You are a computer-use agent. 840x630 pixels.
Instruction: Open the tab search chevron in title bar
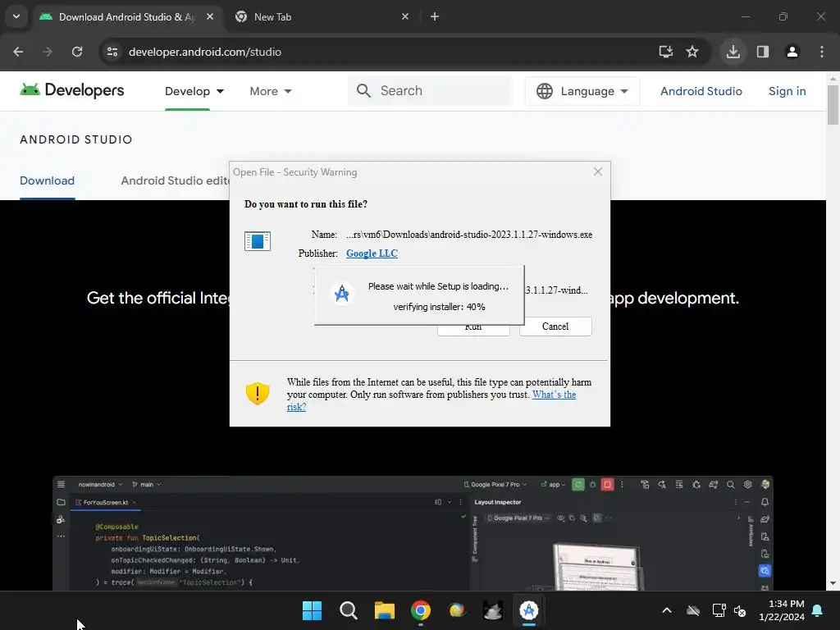click(x=16, y=16)
